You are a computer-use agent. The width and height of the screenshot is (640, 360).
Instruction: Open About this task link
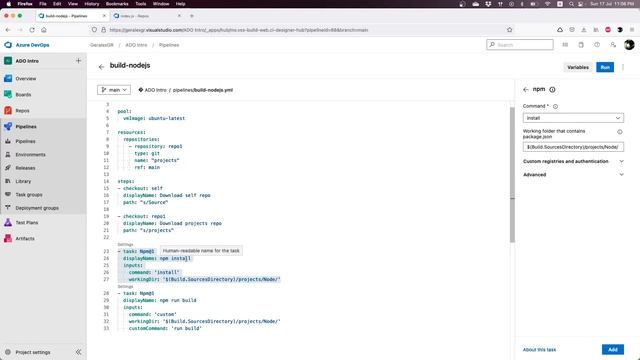tap(539, 350)
